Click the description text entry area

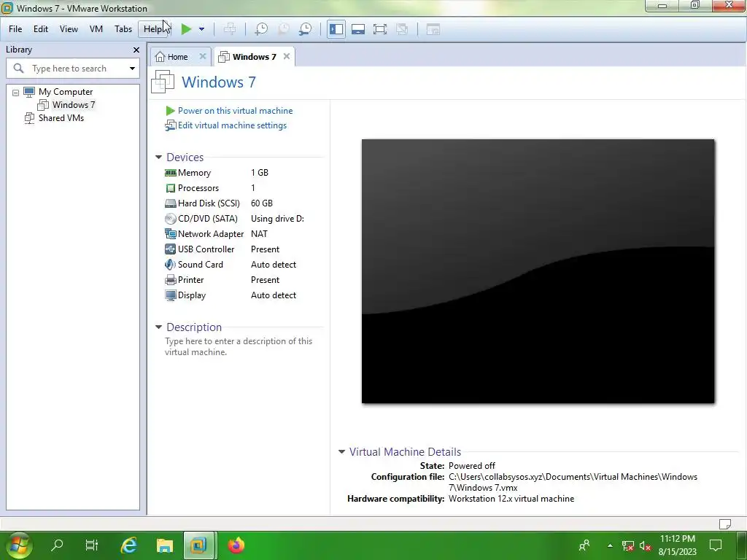(239, 346)
